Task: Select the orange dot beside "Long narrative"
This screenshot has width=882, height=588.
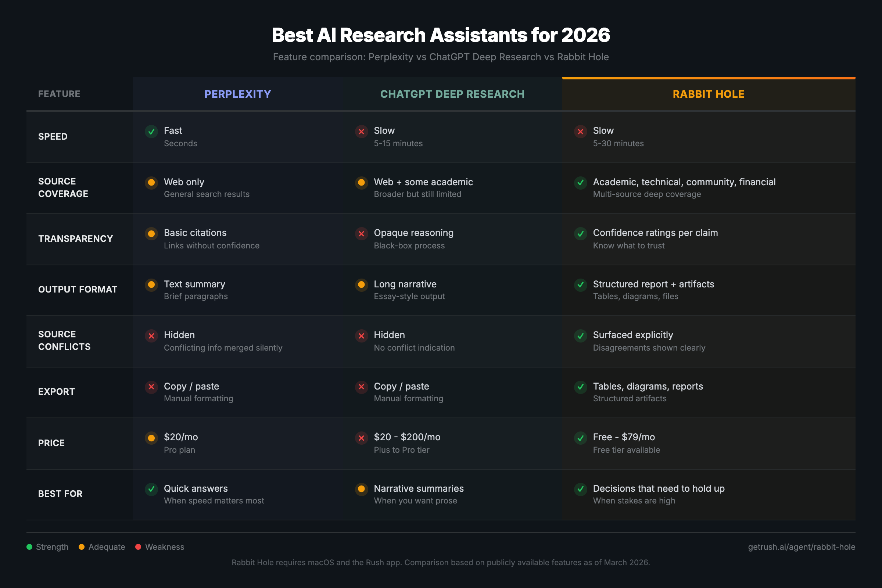Action: pos(361,284)
